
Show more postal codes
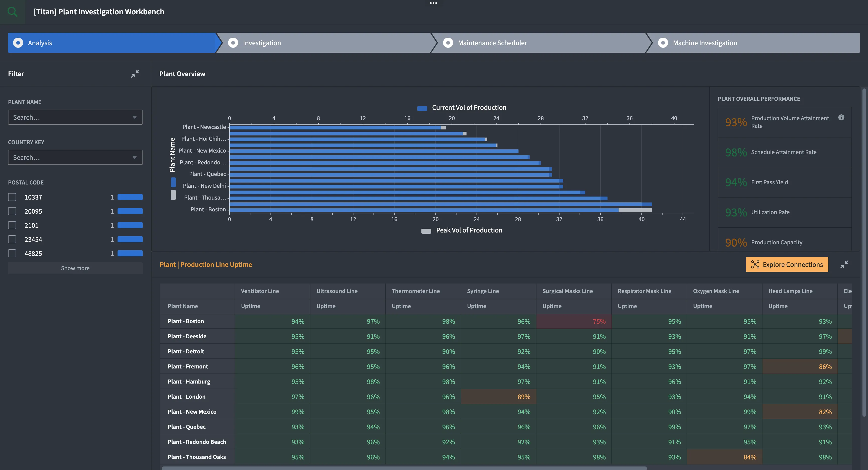pos(75,268)
